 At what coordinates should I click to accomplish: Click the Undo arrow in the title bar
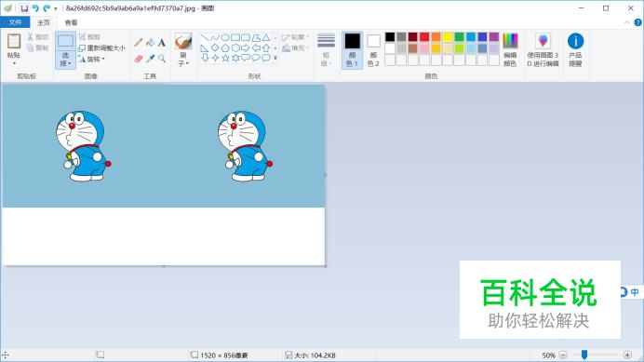(35, 8)
